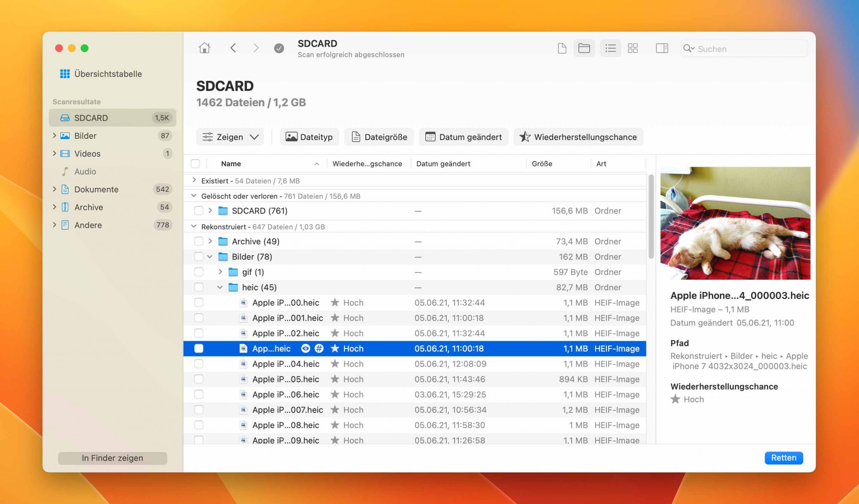The height and width of the screenshot is (504, 859).
Task: Tick the select-all checkbox in header
Action: click(195, 164)
